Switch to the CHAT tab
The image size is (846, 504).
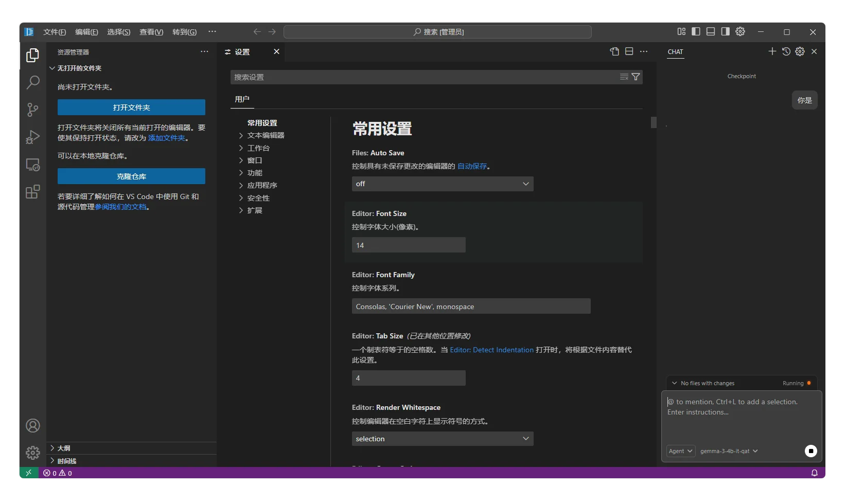(x=675, y=52)
